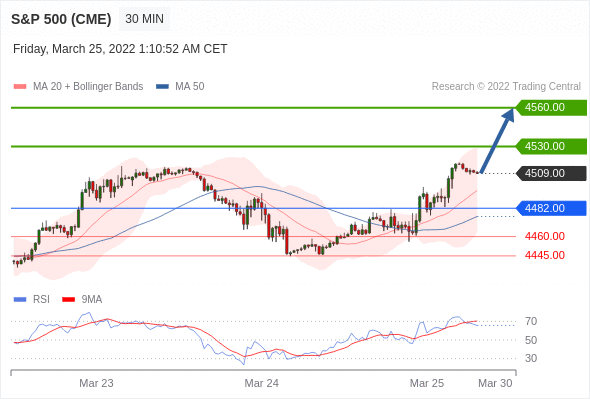
Task: Click the 4460.00 support level label
Action: point(544,236)
